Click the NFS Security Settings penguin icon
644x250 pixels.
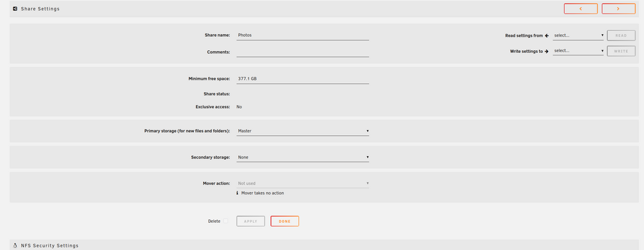[x=15, y=245]
